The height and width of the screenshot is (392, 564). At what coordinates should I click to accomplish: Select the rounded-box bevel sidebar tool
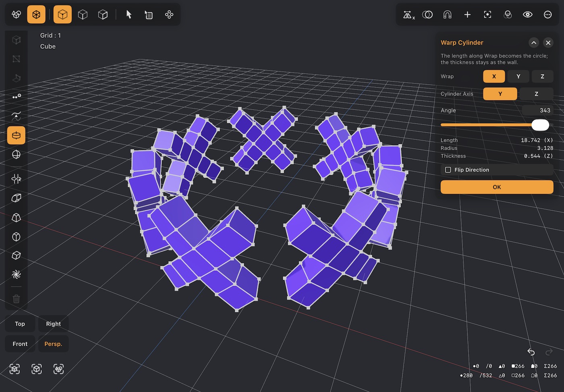(x=16, y=198)
